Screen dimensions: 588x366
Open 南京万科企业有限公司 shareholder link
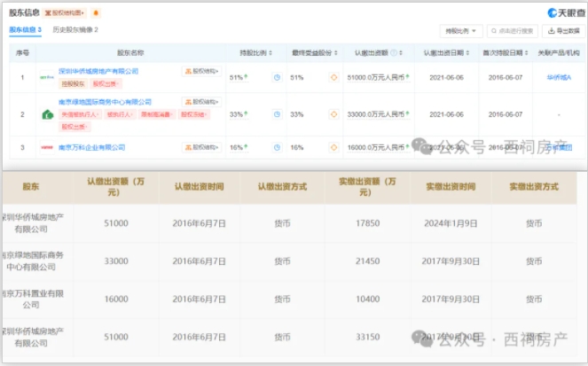pos(92,148)
